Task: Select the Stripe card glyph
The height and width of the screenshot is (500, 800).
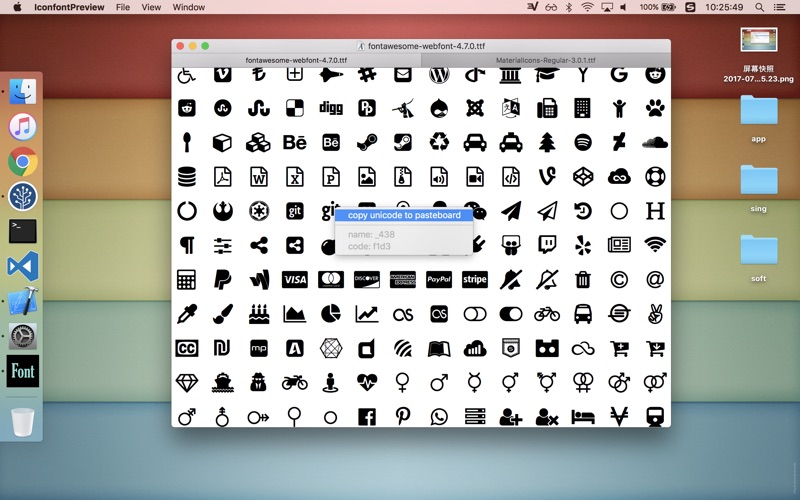Action: [x=474, y=280]
